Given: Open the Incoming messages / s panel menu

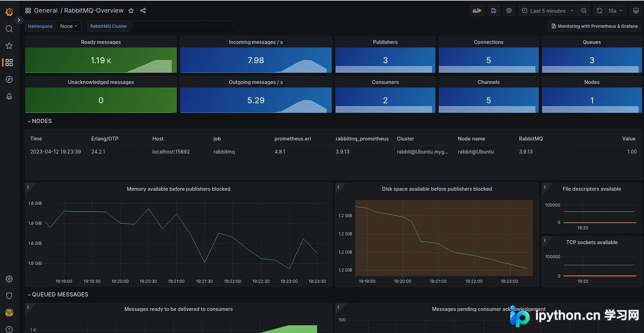Looking at the screenshot, I should [256, 42].
